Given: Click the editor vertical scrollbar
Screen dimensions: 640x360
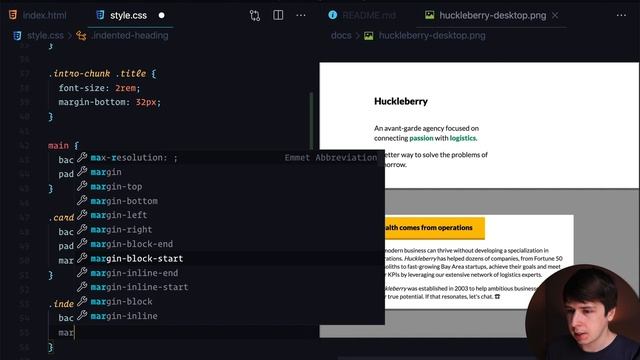Looking at the screenshot, I should click(311, 120).
